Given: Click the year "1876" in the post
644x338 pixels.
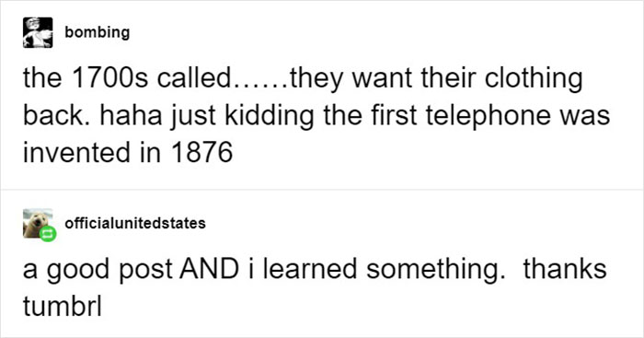Looking at the screenshot, I should 201,152.
